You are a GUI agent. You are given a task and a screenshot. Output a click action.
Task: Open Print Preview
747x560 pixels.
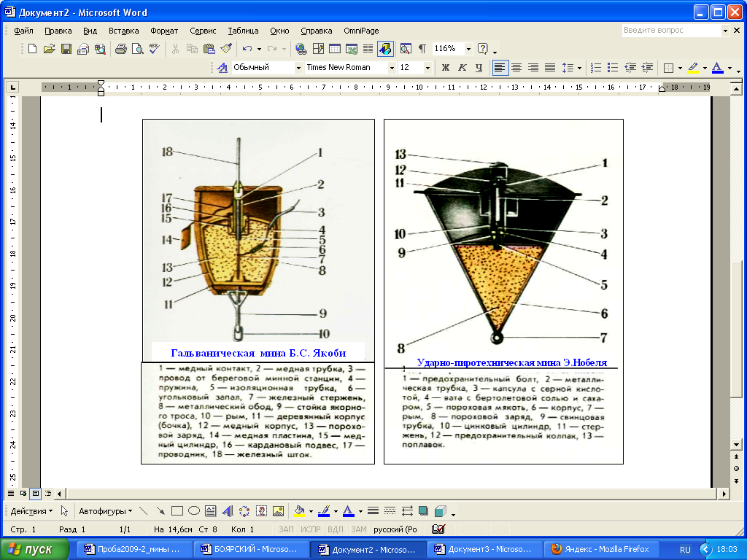tap(137, 49)
